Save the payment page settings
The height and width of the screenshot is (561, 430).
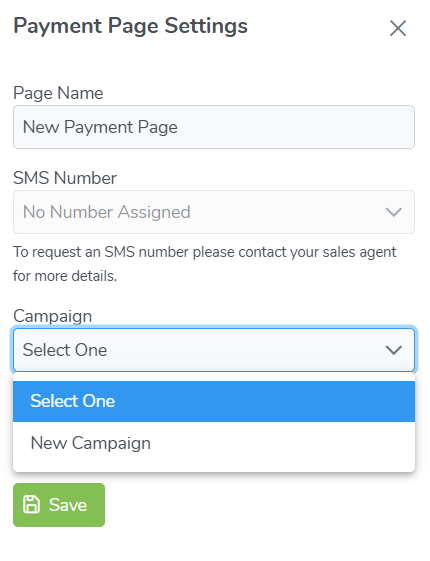(x=59, y=505)
